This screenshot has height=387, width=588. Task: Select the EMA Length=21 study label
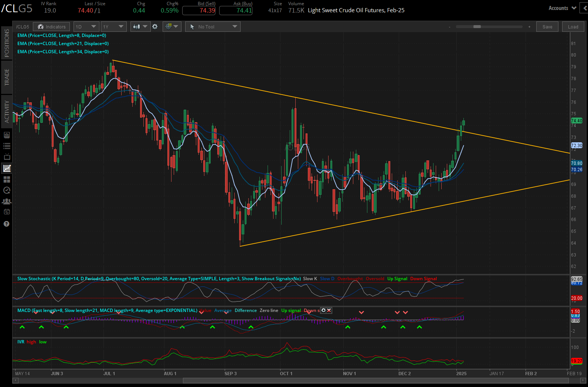click(x=63, y=44)
